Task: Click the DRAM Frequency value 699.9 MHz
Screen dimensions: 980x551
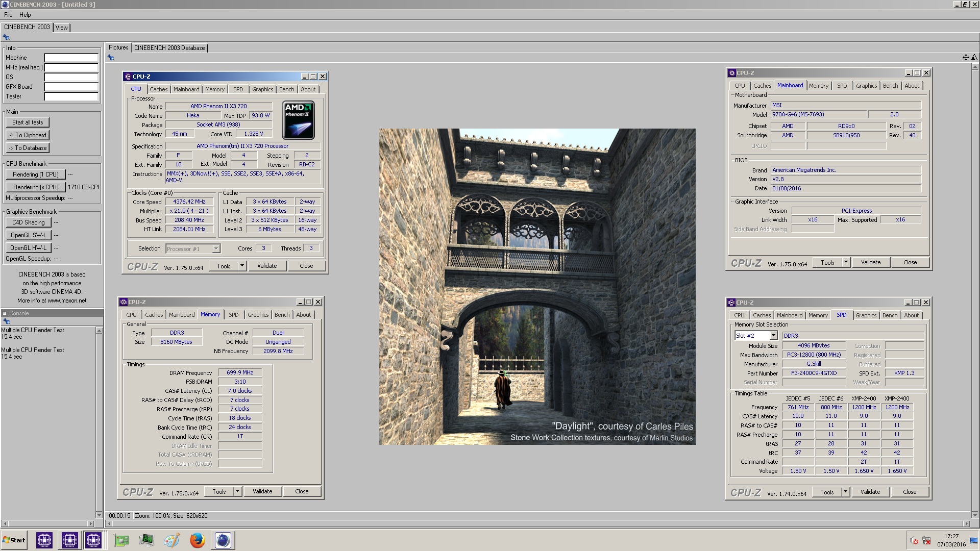Action: (240, 372)
